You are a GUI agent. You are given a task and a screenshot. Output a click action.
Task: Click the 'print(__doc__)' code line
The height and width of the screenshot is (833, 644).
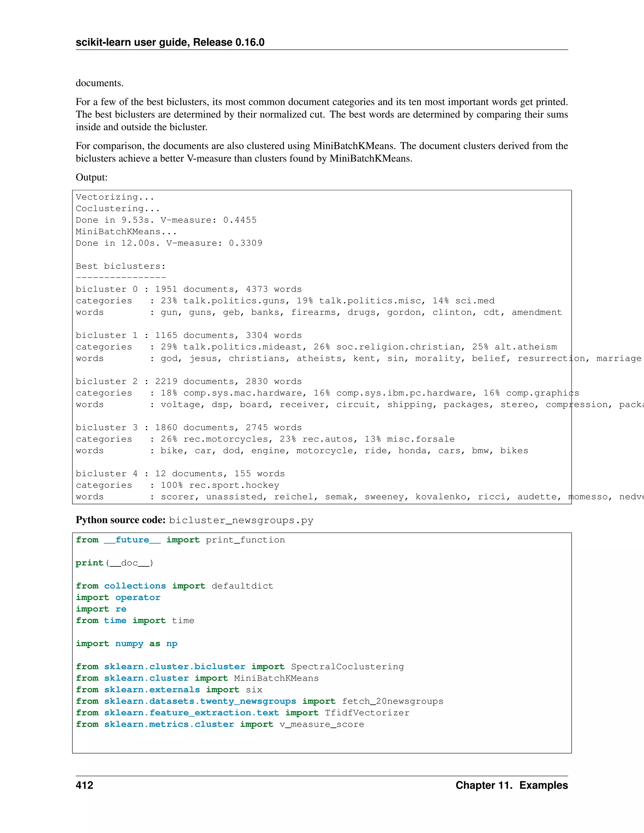(114, 563)
